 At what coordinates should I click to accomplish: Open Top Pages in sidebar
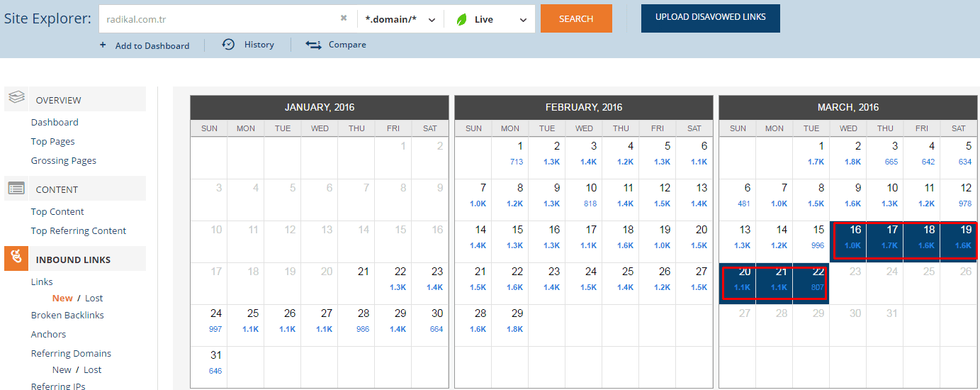pos(52,142)
